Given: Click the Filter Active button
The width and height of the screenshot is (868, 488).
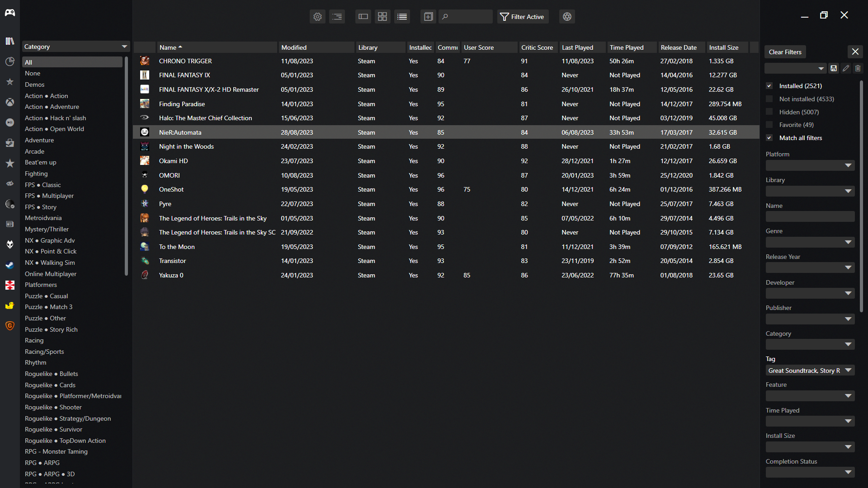Looking at the screenshot, I should 523,17.
